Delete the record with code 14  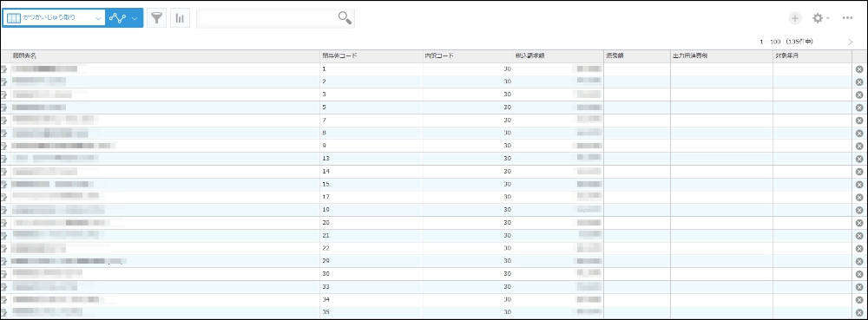[x=859, y=172]
